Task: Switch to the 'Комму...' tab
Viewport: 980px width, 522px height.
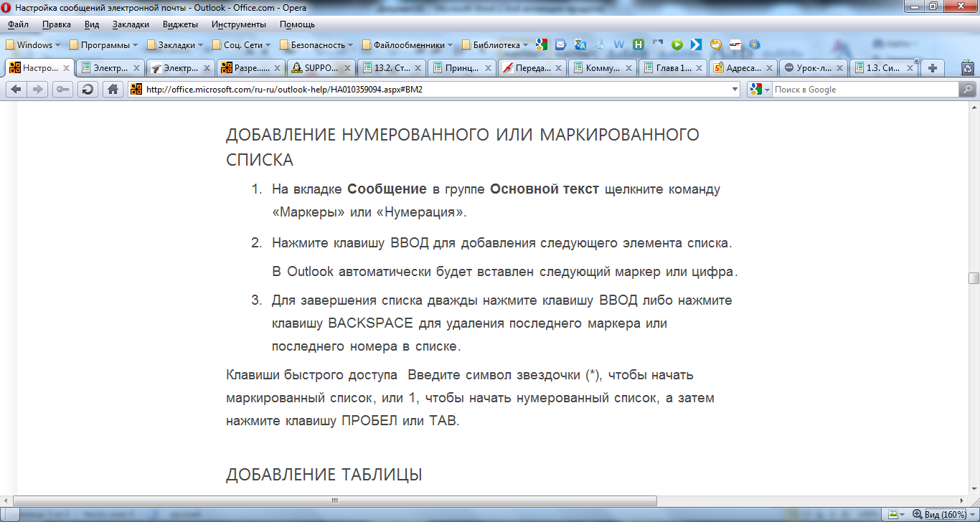Action: pyautogui.click(x=602, y=68)
